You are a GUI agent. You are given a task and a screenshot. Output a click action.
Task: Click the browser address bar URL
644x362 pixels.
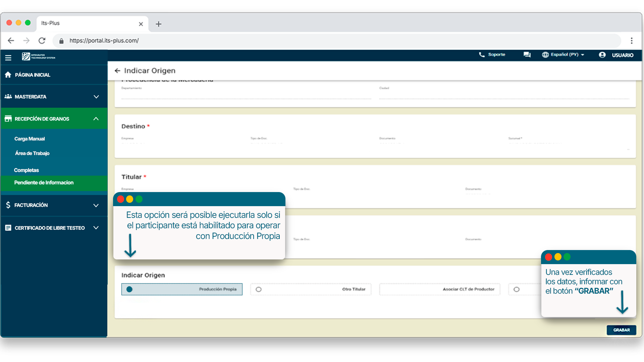coord(104,41)
